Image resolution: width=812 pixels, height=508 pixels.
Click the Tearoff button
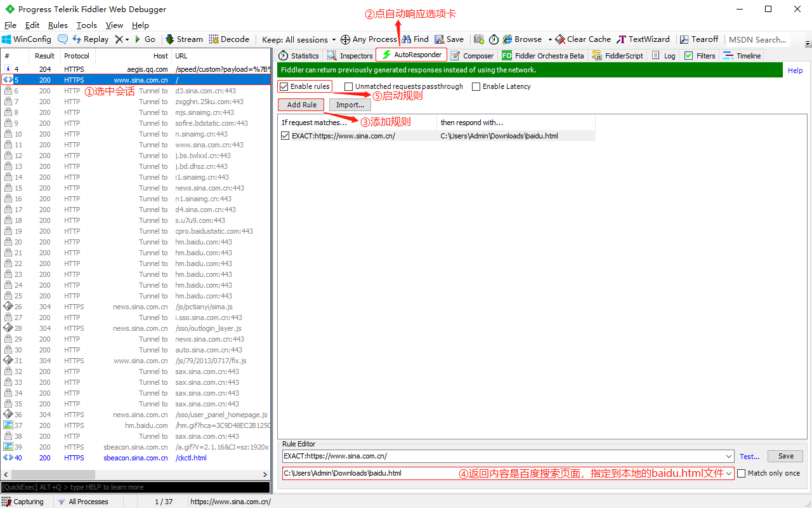(698, 39)
